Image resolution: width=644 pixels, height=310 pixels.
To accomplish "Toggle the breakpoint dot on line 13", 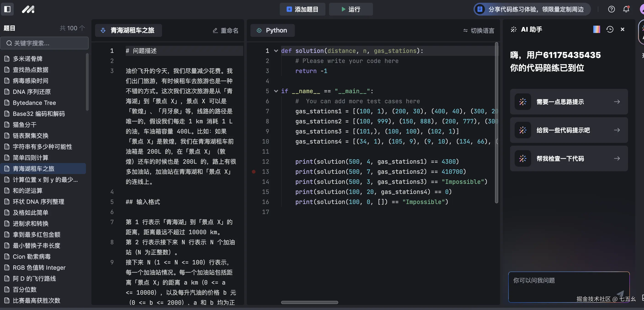I will [x=254, y=172].
